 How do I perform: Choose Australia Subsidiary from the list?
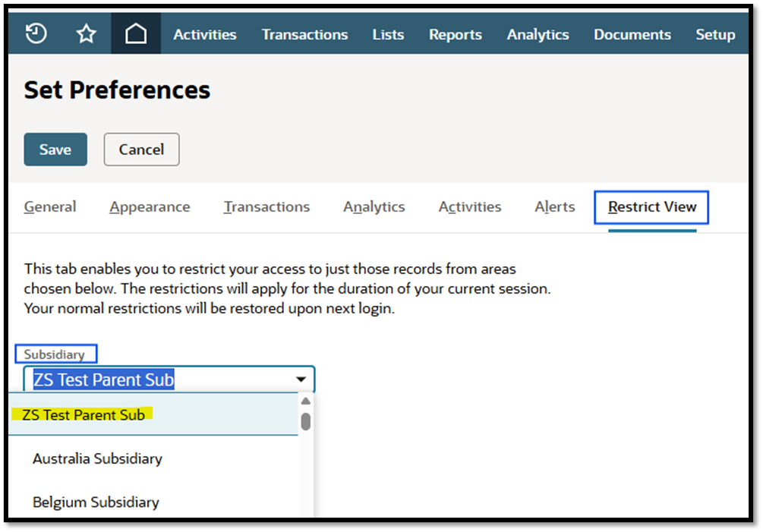(97, 458)
